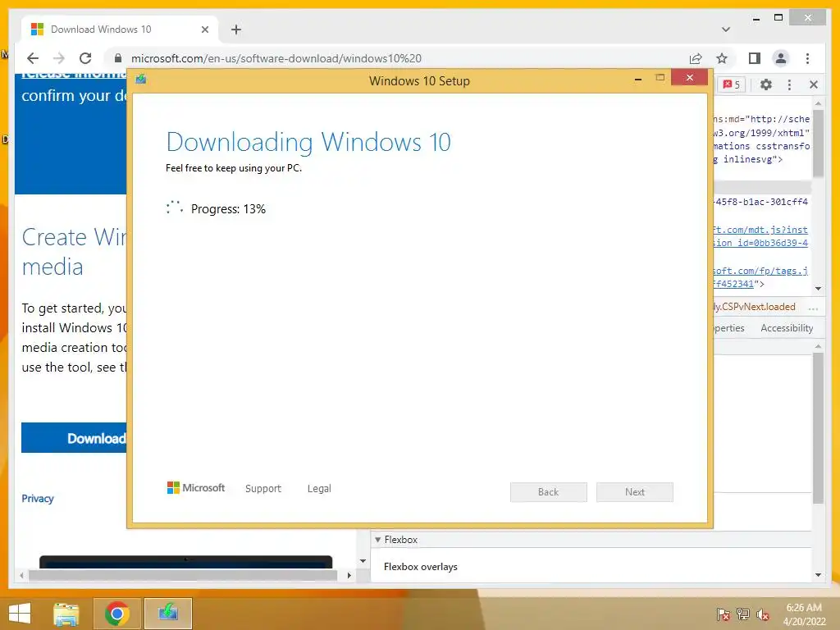The image size is (840, 630).
Task: Click DevTools breadcrumb more ellipsis
Action: 813,308
